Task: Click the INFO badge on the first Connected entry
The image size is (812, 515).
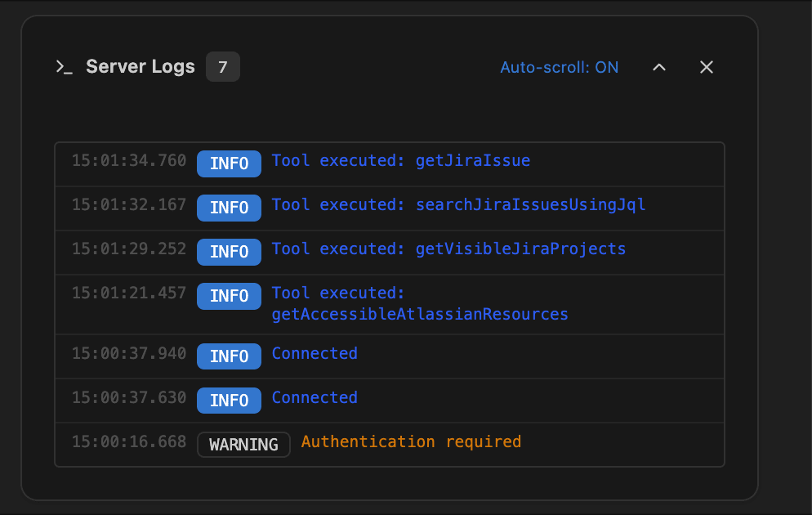Action: [229, 356]
